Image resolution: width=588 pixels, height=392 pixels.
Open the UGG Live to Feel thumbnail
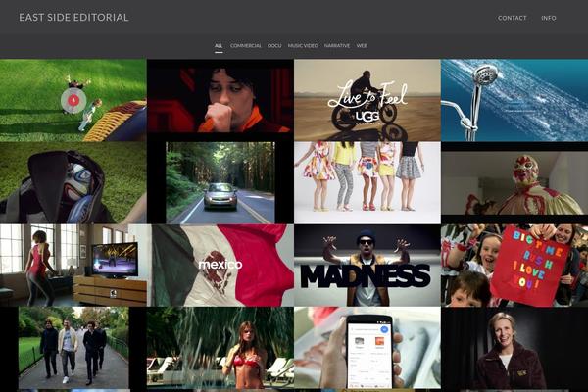point(367,100)
